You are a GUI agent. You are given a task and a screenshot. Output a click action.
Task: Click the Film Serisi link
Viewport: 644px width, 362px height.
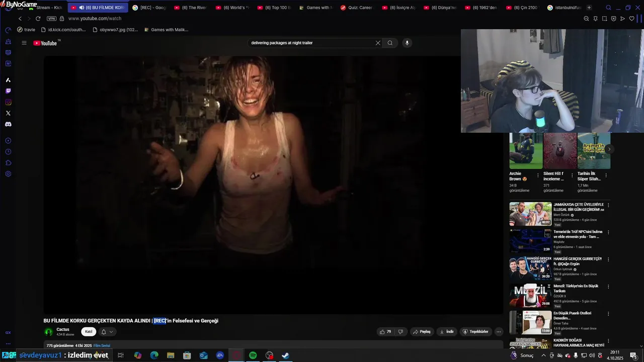point(102,346)
